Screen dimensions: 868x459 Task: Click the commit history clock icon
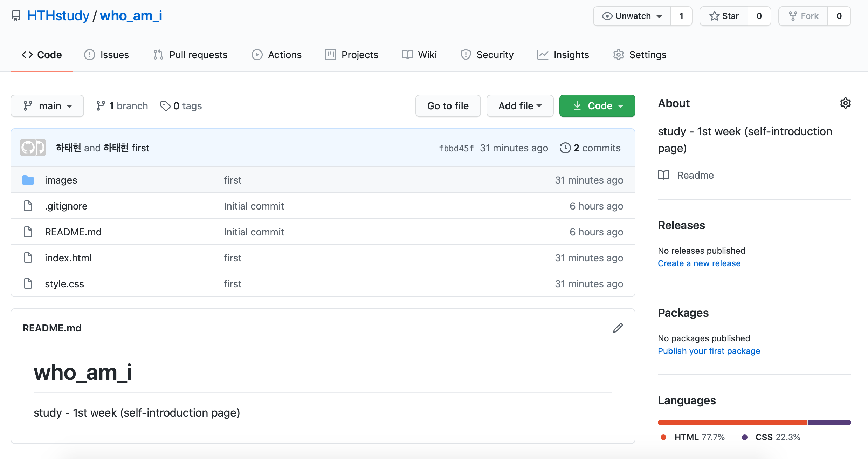pyautogui.click(x=565, y=148)
